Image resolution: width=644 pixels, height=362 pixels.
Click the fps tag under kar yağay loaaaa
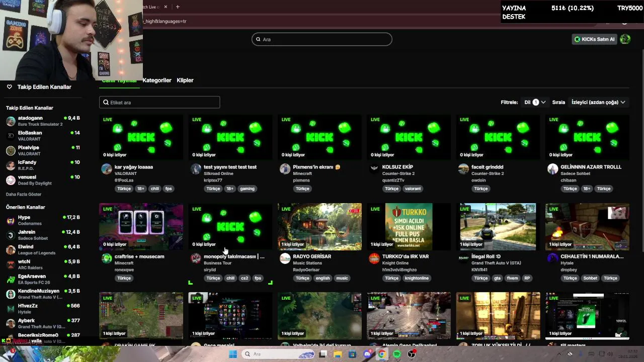click(x=169, y=189)
